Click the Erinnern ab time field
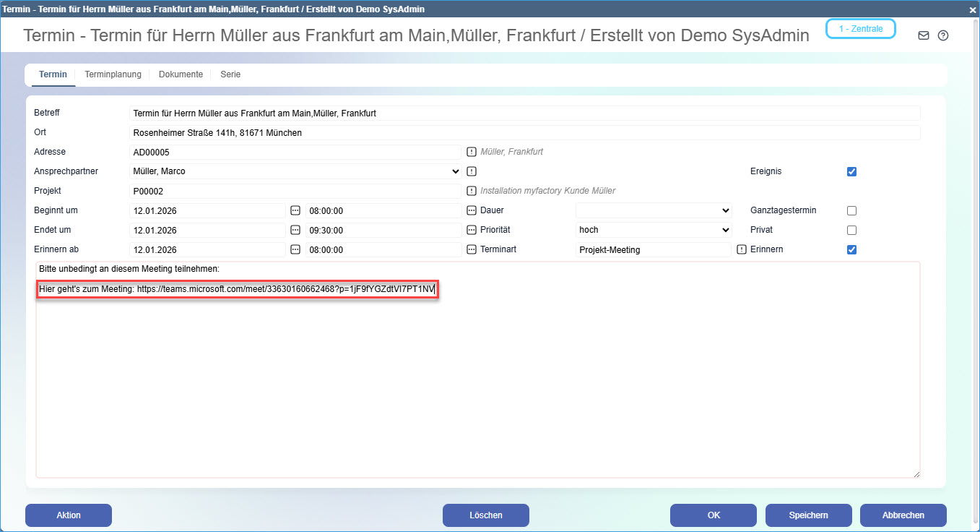This screenshot has height=532, width=980. pyautogui.click(x=383, y=249)
